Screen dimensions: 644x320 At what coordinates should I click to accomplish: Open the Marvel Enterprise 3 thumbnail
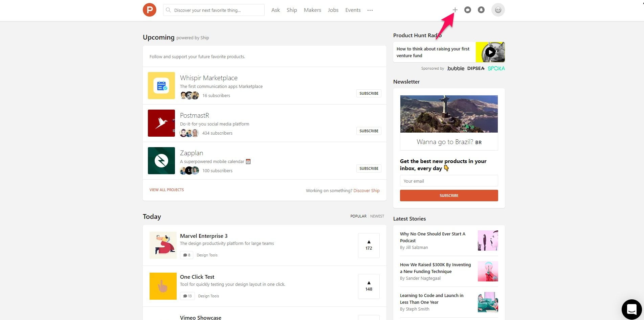163,245
